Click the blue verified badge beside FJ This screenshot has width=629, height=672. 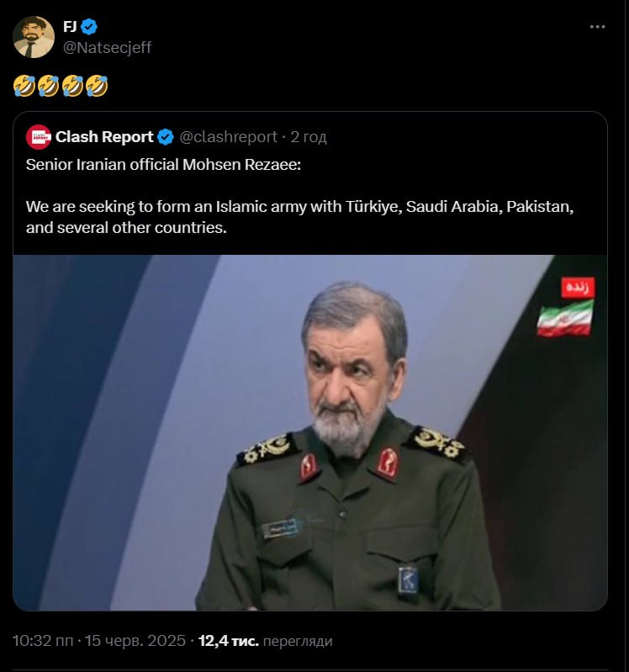(x=89, y=27)
